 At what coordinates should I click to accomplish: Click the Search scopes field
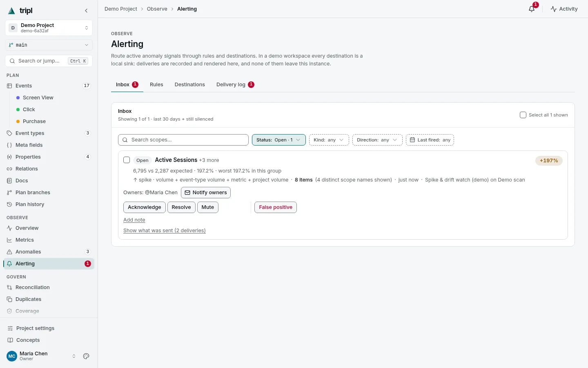pos(183,140)
